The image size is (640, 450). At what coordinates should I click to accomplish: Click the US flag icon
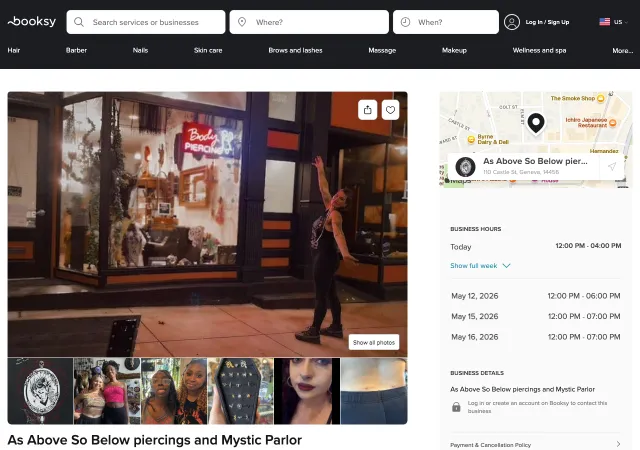coord(604,22)
